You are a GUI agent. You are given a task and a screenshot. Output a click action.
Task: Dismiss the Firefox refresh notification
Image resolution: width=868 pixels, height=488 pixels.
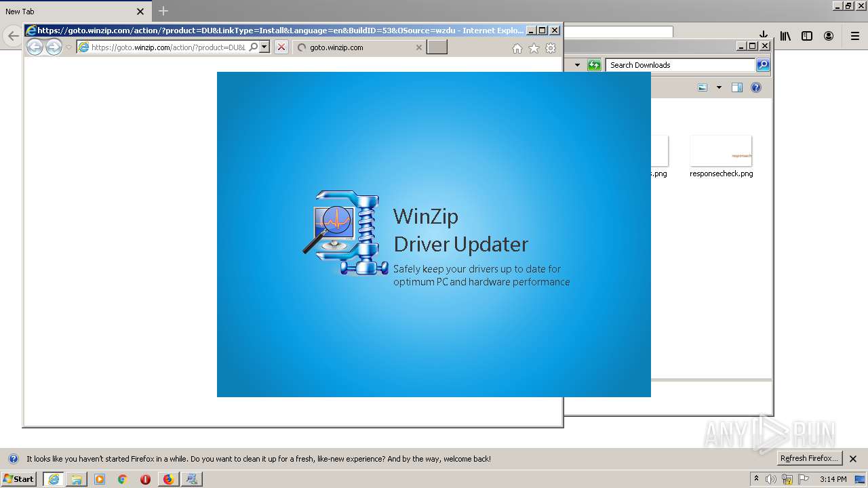(853, 459)
